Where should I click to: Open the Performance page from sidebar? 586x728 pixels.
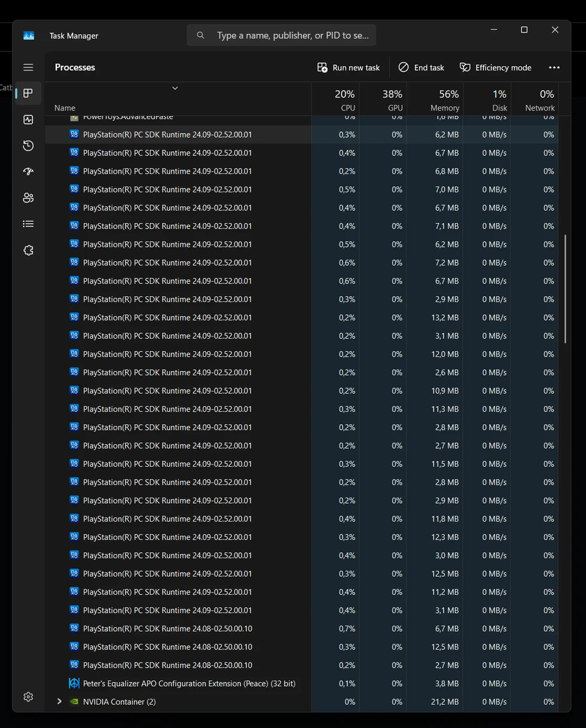click(x=28, y=120)
